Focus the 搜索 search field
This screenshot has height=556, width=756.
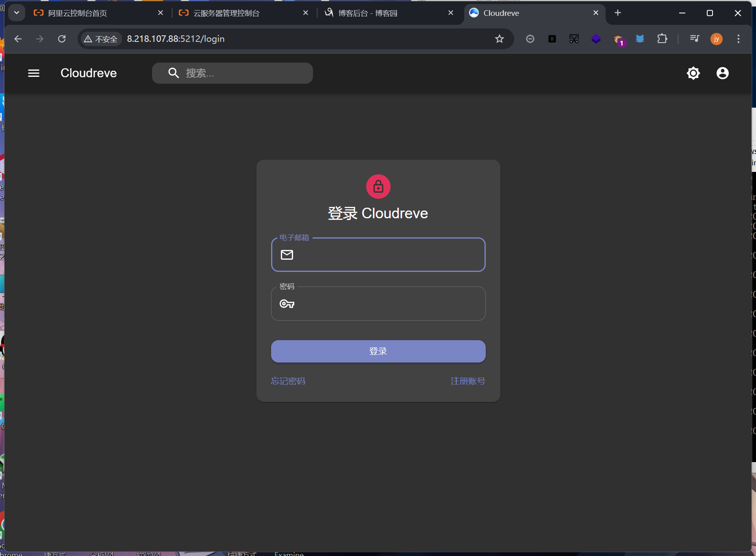tap(232, 73)
